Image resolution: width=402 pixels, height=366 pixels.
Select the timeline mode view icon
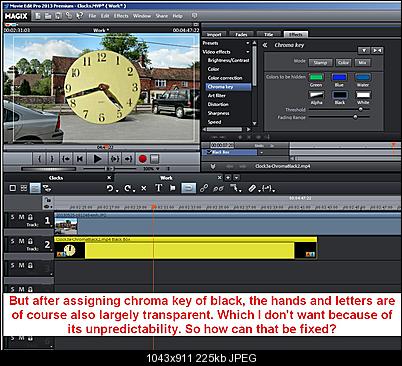point(35,188)
